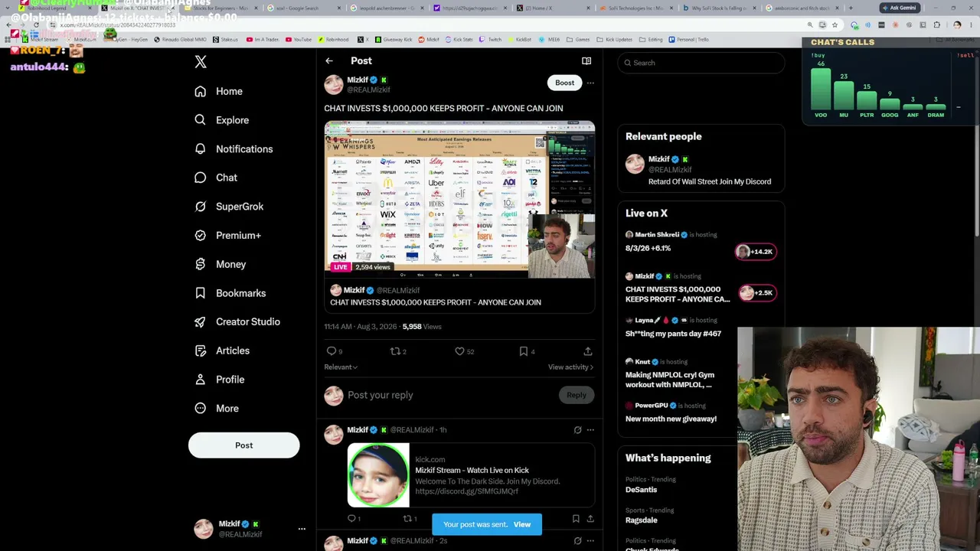This screenshot has width=980, height=551.
Task: Open the quoted Mizkif post card text
Action: click(x=459, y=296)
